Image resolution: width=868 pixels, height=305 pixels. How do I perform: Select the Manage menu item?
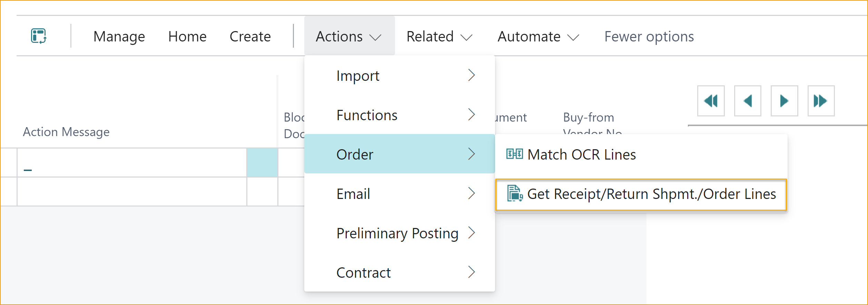[x=119, y=36]
